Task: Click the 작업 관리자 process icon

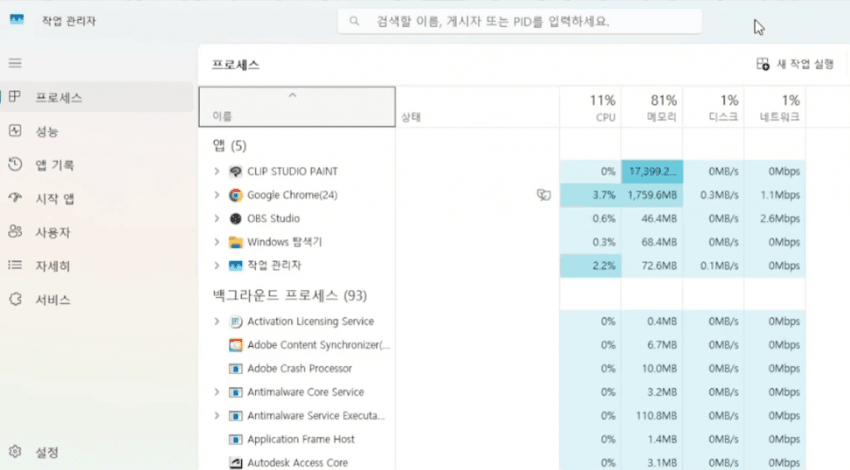Action: [235, 266]
